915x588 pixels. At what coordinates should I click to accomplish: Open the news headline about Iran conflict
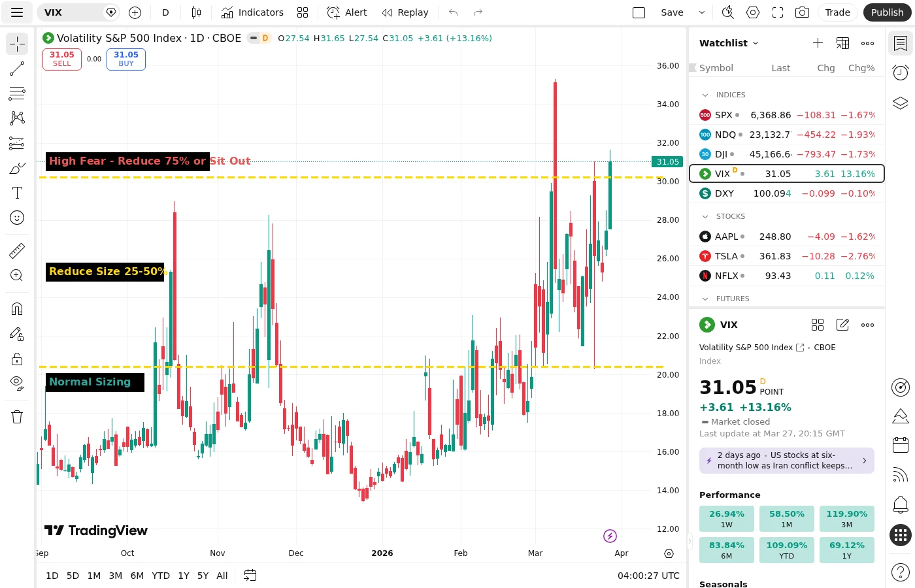[787, 461]
